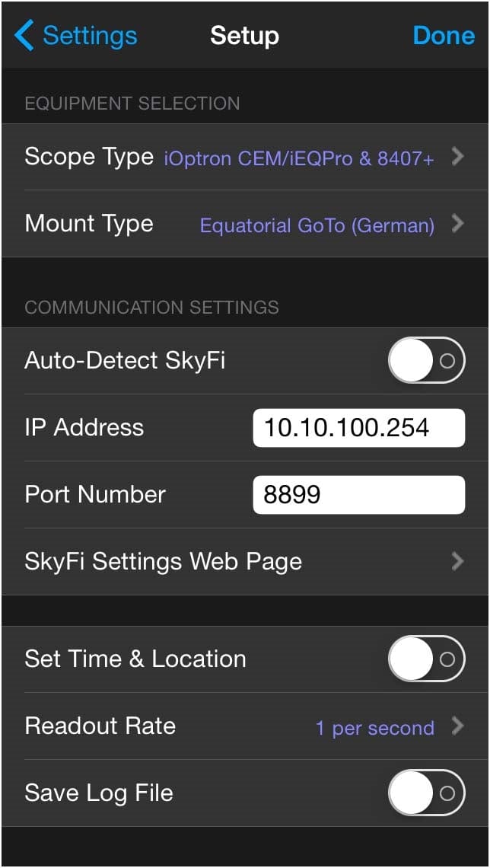Viewport: 490px width, 868px height.
Task: Tap Equatorial GoTo (German) value
Action: pyautogui.click(x=317, y=225)
